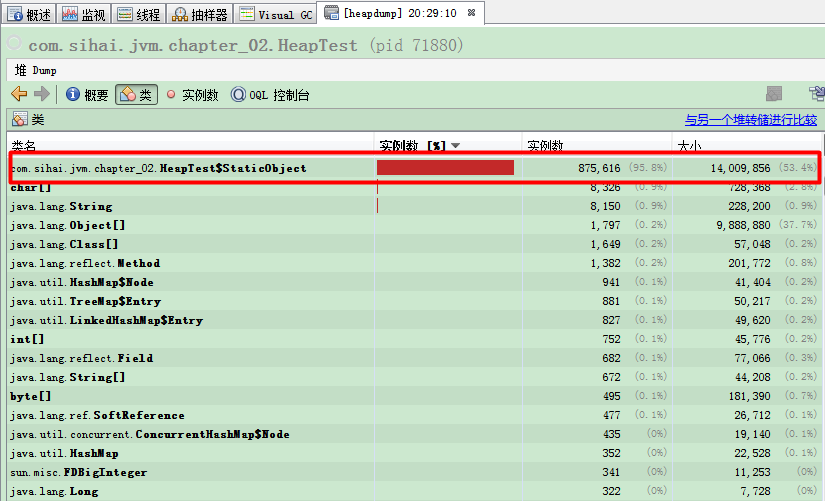The image size is (825, 501).
Task: Click the application title HeapTest (pid 71880)
Action: [245, 45]
